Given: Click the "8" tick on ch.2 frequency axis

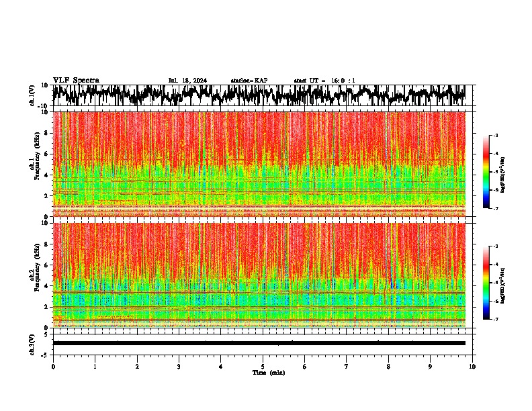Looking at the screenshot, I should (46, 244).
